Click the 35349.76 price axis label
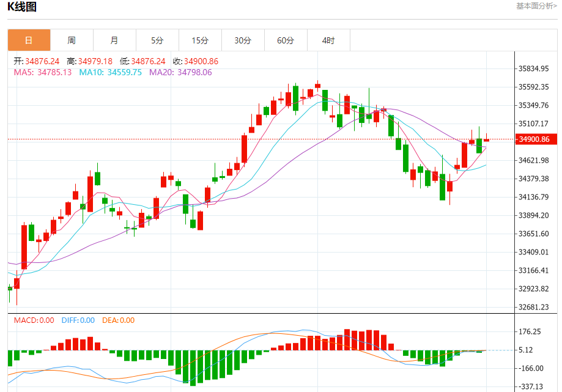 coord(534,105)
